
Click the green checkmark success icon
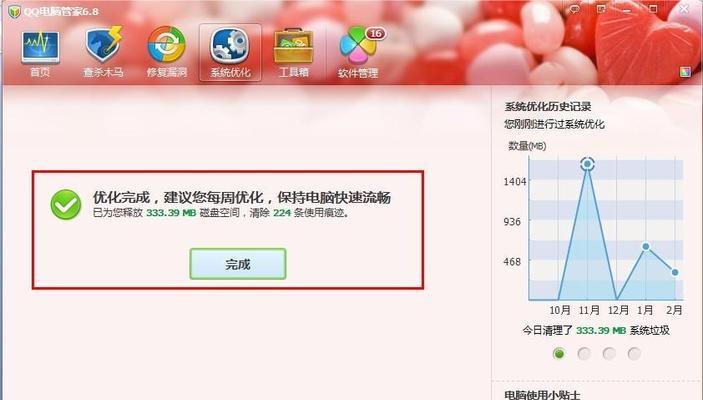tap(66, 205)
